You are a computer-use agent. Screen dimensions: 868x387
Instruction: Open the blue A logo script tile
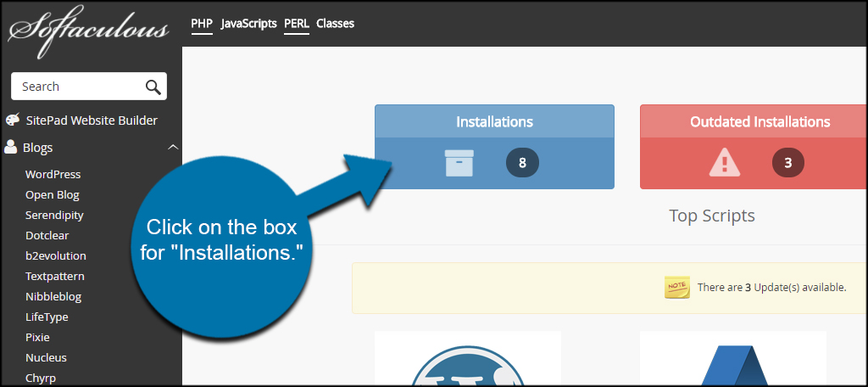(733, 357)
